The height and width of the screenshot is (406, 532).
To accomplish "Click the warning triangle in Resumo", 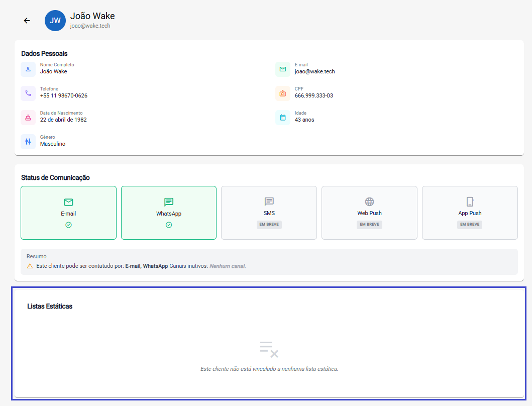I will coord(30,266).
